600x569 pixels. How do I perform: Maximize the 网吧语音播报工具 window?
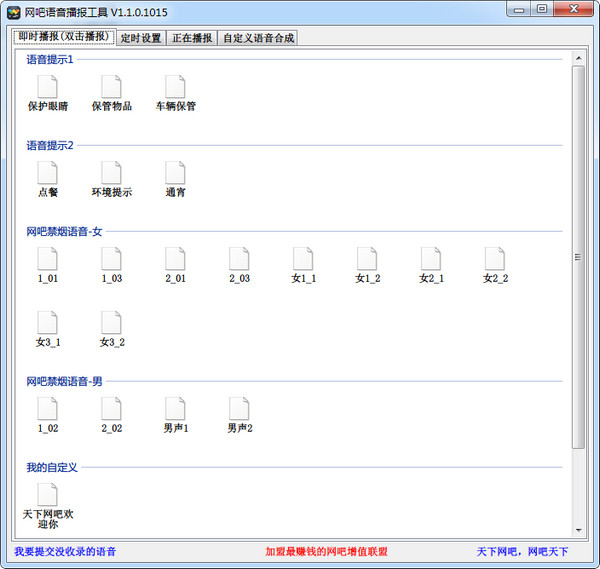click(x=542, y=10)
